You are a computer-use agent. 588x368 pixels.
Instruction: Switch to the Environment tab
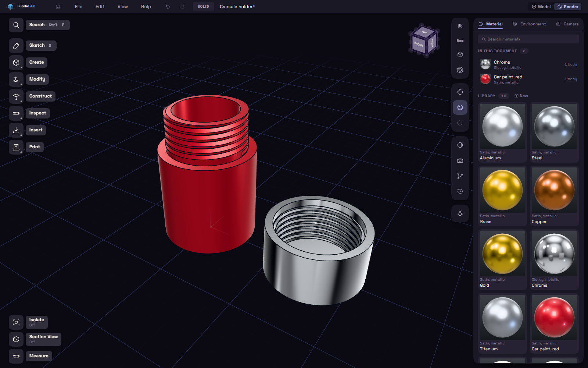coord(529,24)
